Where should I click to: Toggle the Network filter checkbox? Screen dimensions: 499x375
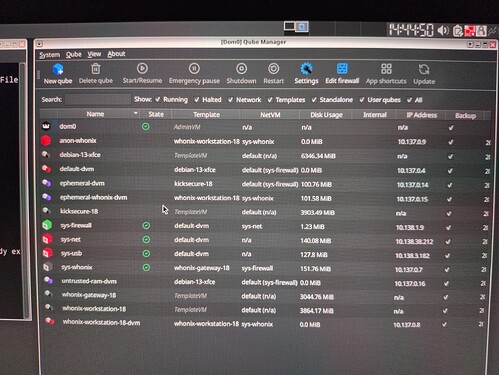230,100
